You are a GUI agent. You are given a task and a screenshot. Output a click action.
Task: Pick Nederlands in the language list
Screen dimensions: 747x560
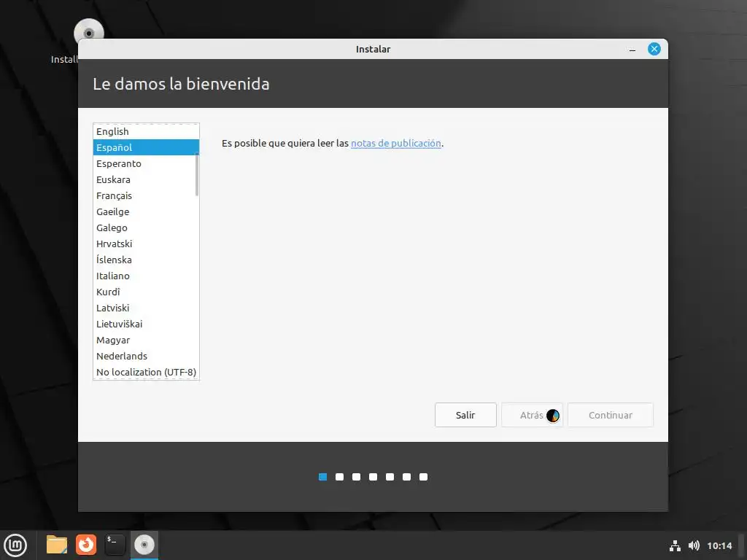point(146,356)
